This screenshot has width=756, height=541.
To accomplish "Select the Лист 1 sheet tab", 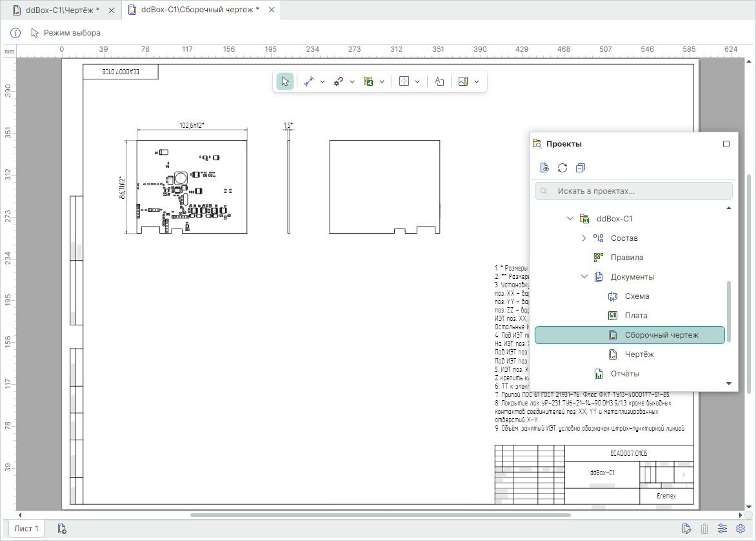I will pos(26,529).
